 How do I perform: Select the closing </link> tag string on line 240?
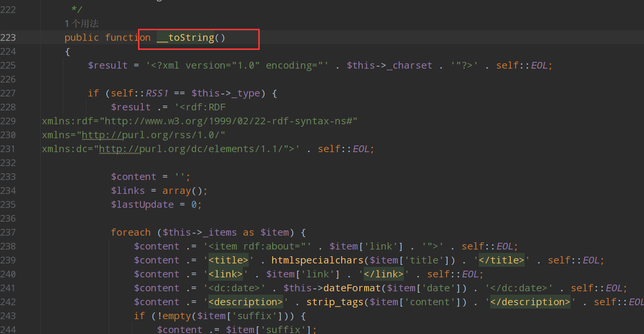384,274
